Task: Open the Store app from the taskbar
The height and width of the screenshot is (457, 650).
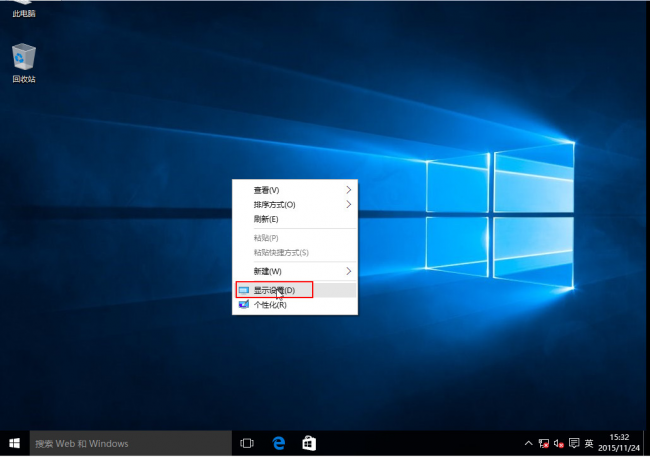Action: click(309, 443)
